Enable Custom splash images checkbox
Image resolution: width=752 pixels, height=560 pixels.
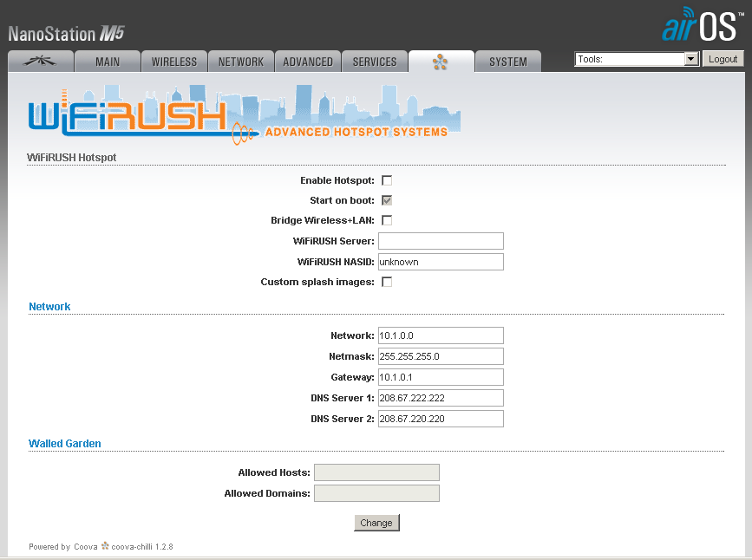coord(387,282)
